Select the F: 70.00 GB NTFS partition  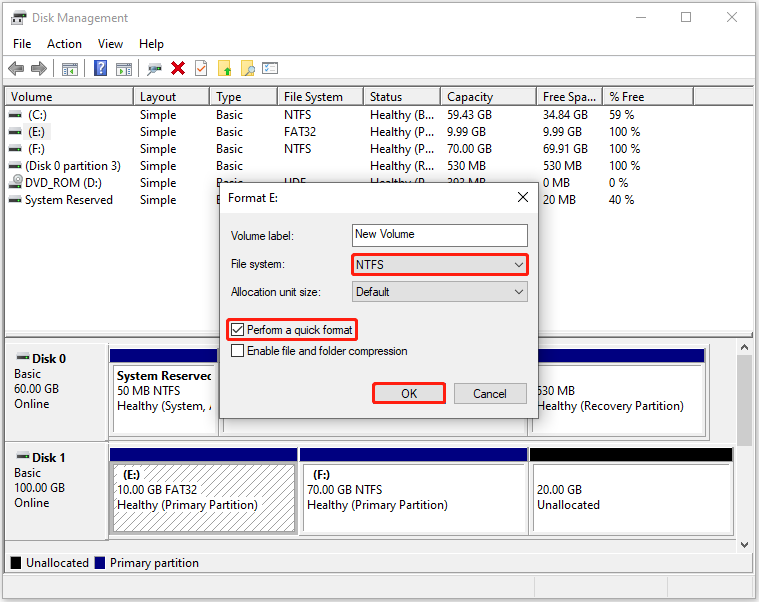(413, 497)
